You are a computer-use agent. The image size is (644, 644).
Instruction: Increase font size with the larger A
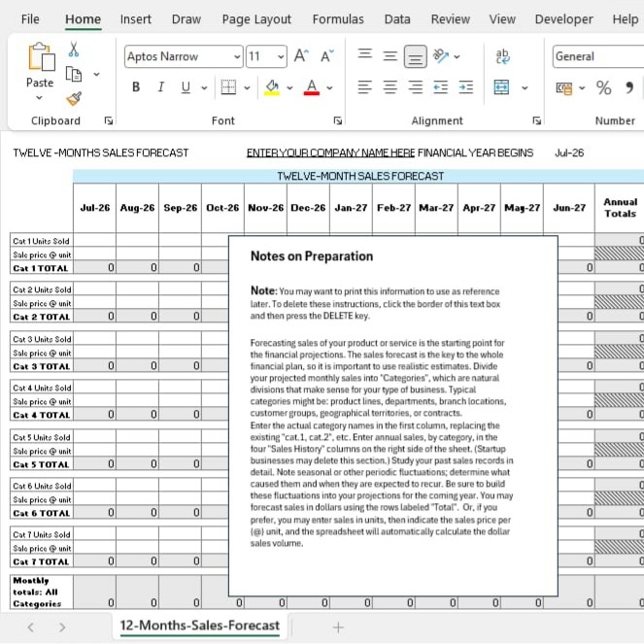[301, 56]
